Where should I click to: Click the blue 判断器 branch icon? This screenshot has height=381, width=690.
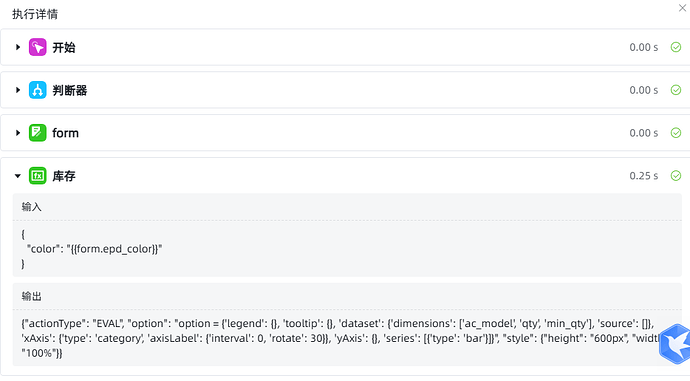click(x=37, y=90)
